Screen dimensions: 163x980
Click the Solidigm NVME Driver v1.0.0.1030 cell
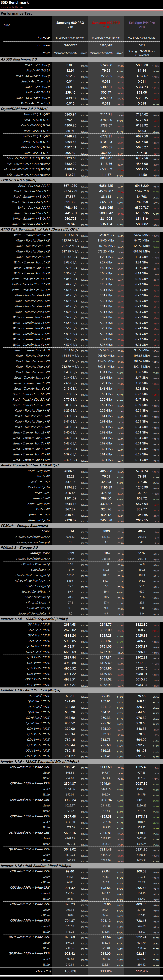tap(142, 53)
